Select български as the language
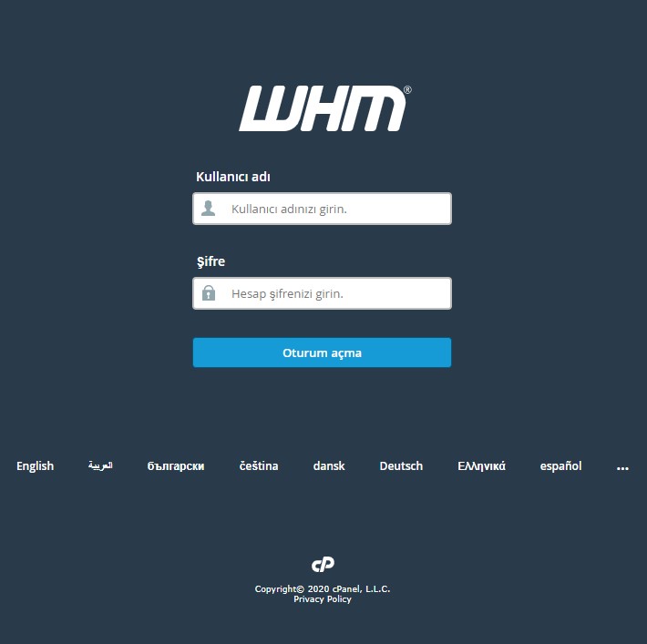 coord(176,465)
